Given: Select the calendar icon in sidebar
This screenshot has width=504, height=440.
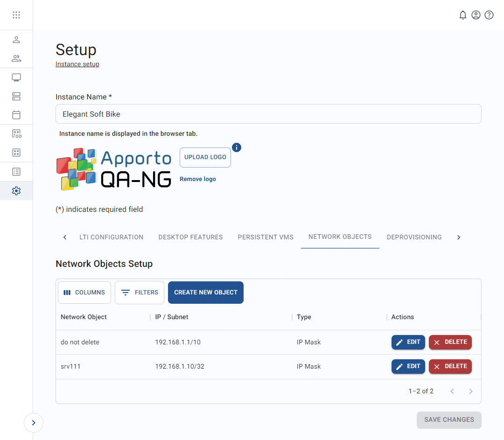Looking at the screenshot, I should click(x=16, y=115).
